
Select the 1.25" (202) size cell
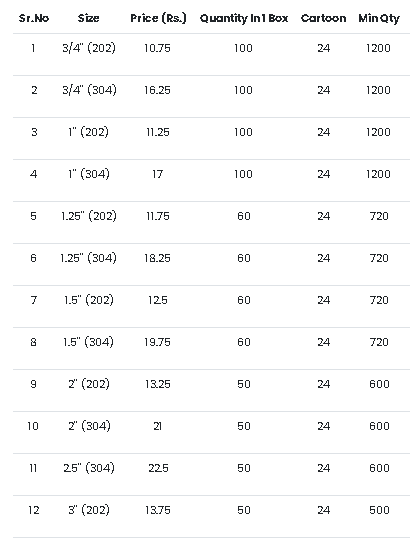click(x=88, y=216)
